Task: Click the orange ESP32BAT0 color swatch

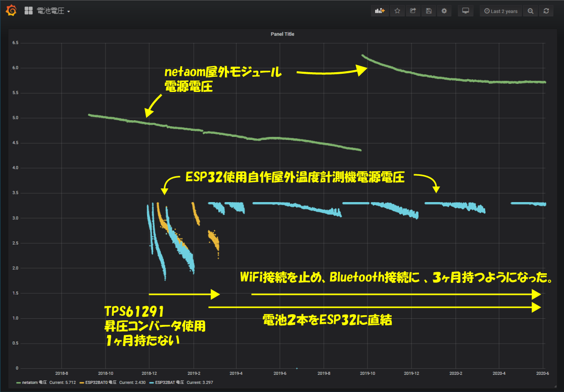Action: (x=81, y=383)
